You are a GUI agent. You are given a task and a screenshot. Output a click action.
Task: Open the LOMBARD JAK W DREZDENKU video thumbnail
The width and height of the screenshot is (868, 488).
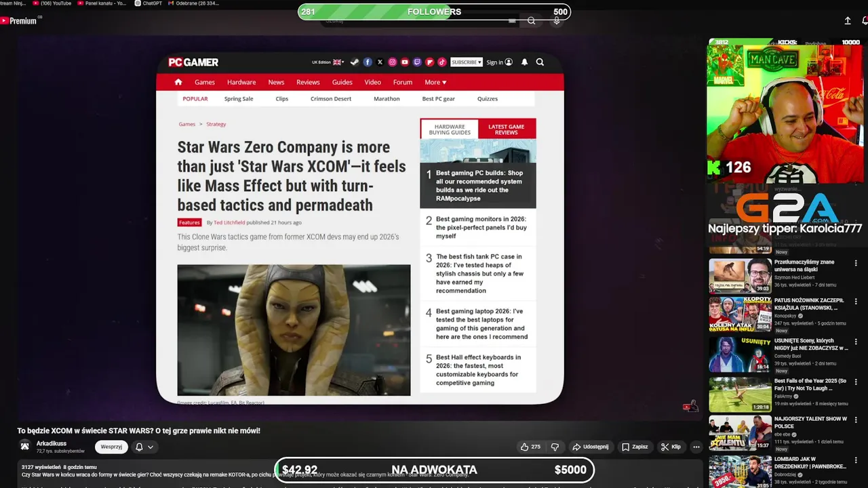740,472
